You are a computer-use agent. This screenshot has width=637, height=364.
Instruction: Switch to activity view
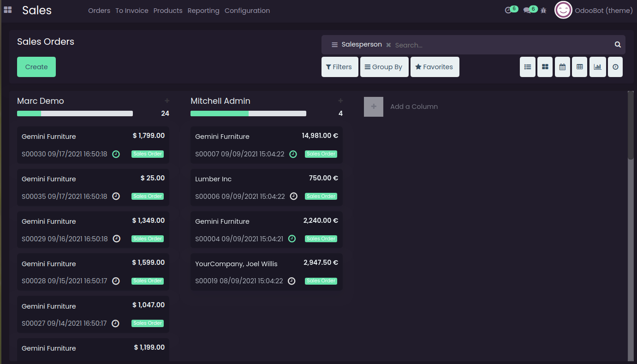tap(615, 67)
